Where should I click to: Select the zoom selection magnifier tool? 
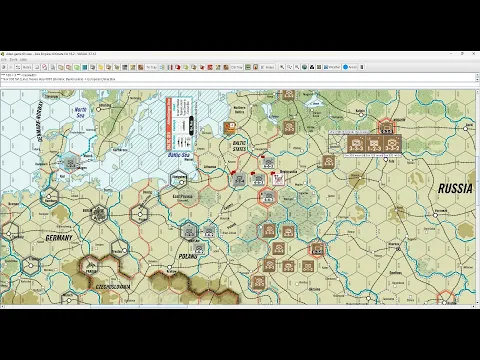(282, 67)
